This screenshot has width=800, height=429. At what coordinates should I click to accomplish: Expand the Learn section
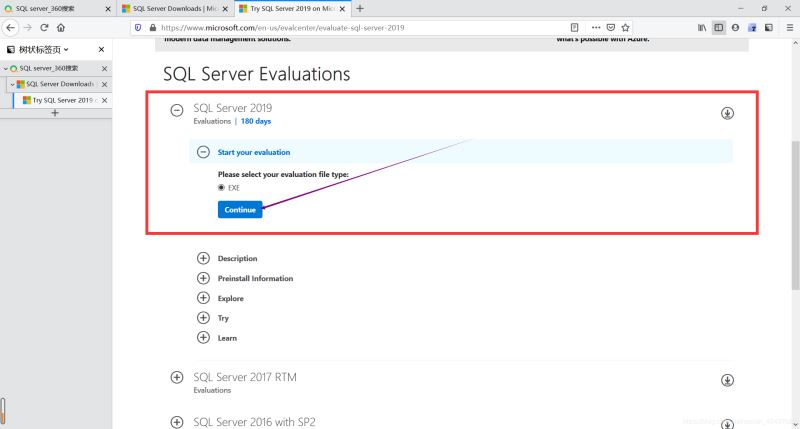click(x=203, y=338)
